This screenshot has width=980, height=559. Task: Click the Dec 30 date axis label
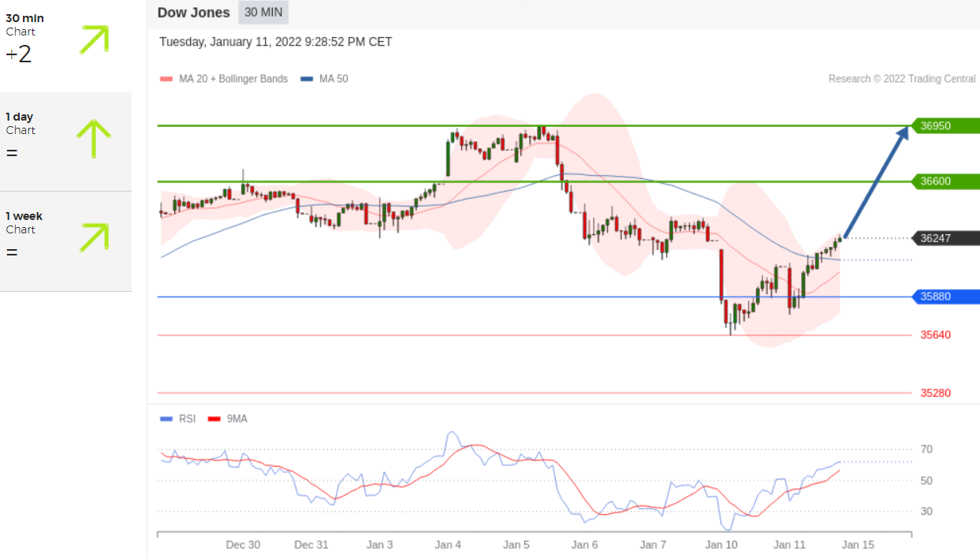(243, 545)
